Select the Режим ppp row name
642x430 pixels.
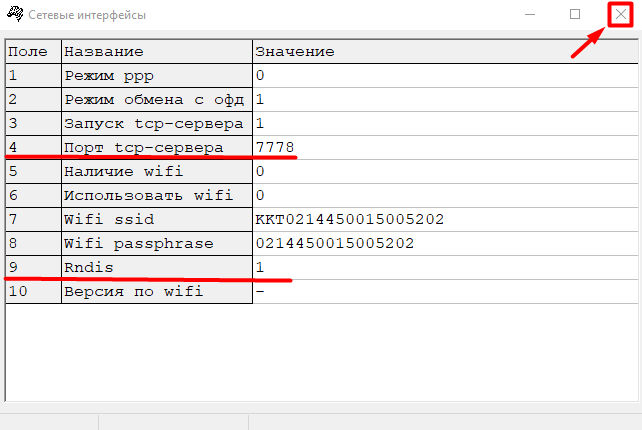point(157,75)
